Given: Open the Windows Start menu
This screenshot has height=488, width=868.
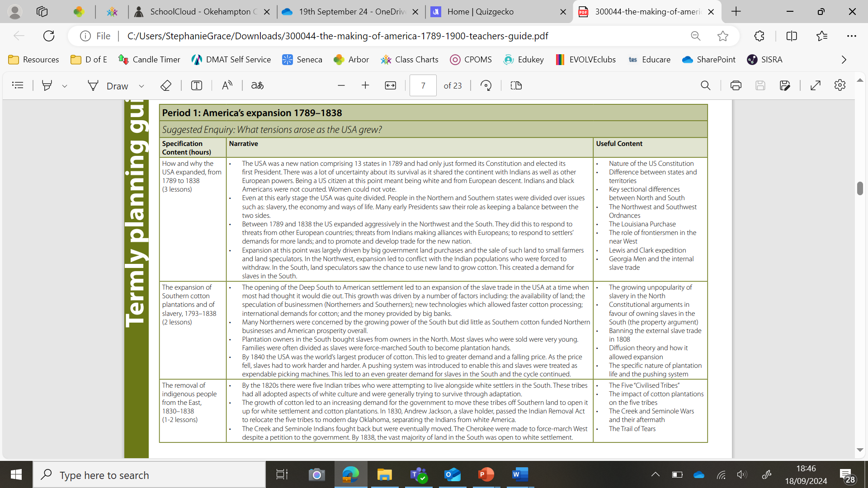Looking at the screenshot, I should pyautogui.click(x=16, y=474).
